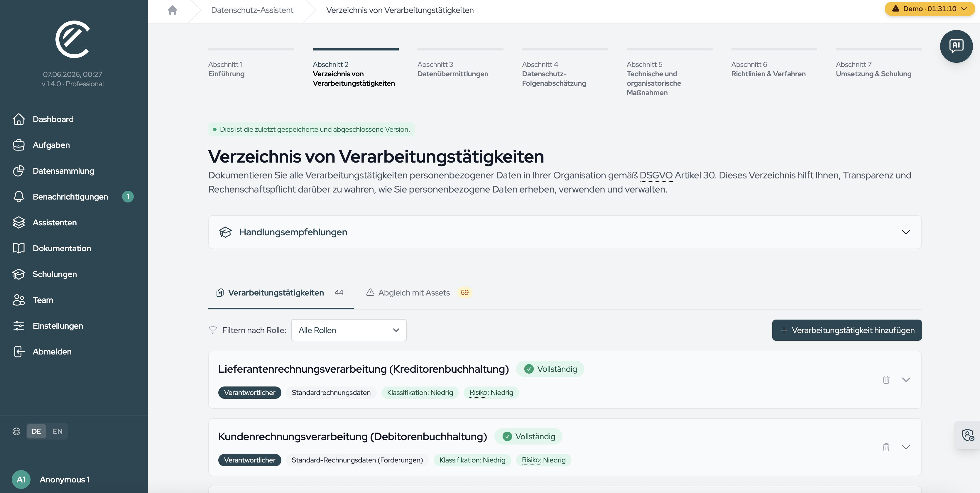The height and width of the screenshot is (493, 980).
Task: Click Anonymous 1 user name
Action: coord(65,479)
